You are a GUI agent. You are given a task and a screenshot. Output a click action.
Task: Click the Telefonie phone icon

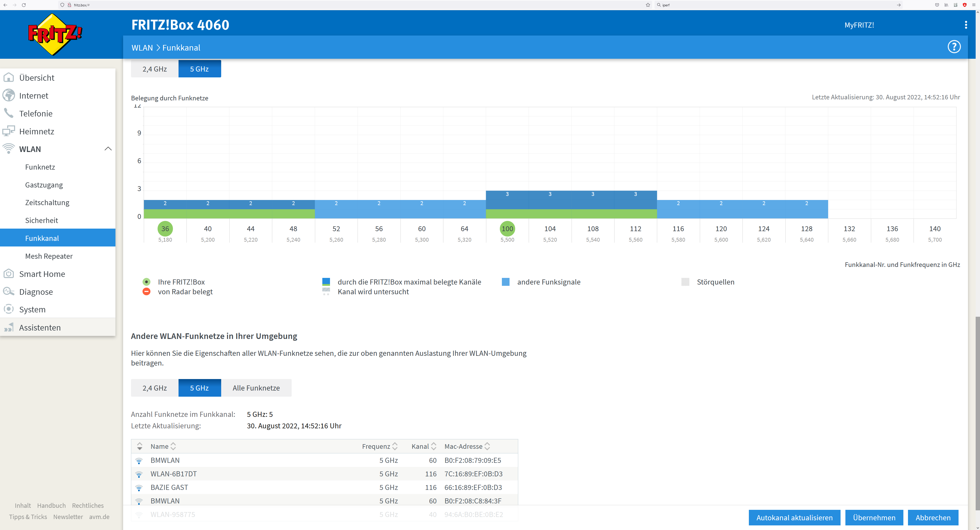8,113
